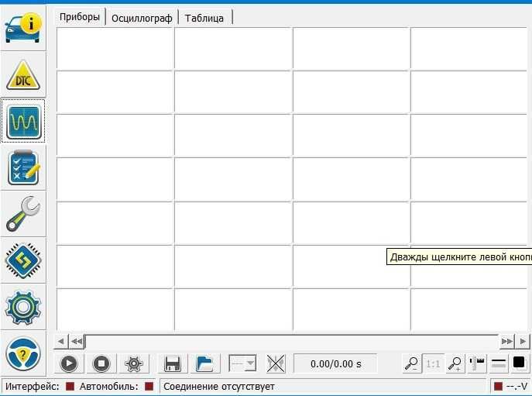532x396 pixels.
Task: Open the wrench service section
Action: click(23, 214)
